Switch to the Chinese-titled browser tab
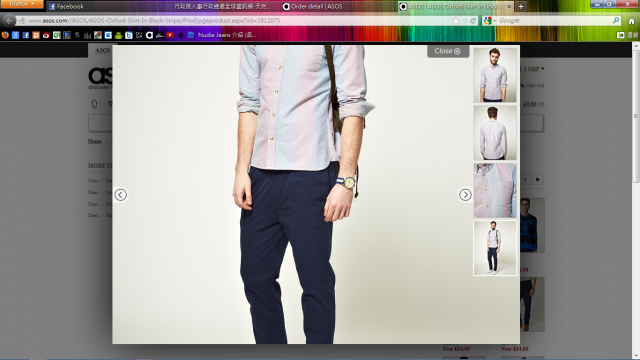This screenshot has height=360, width=640. (222, 7)
